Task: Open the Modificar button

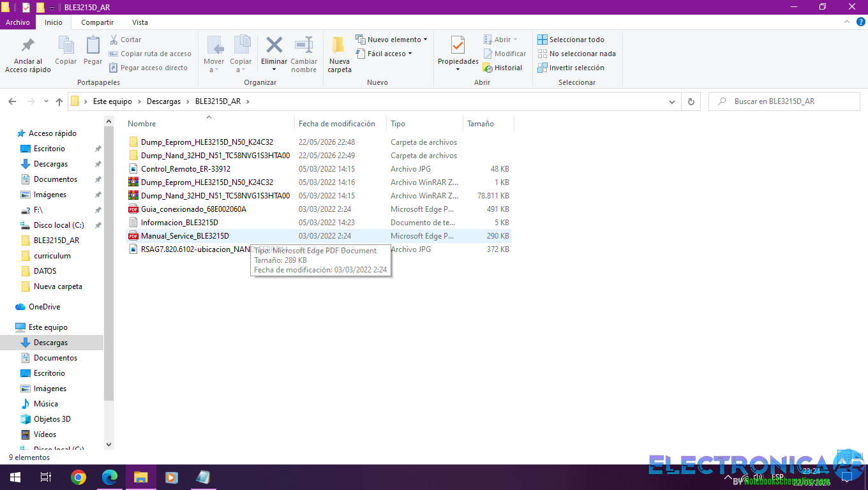Action: tap(504, 54)
